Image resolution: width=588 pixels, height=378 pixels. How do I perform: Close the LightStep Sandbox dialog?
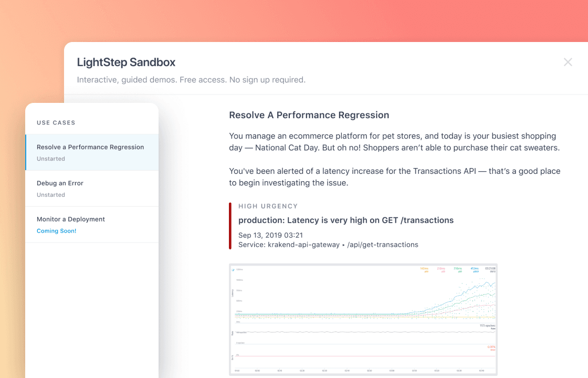coord(568,62)
